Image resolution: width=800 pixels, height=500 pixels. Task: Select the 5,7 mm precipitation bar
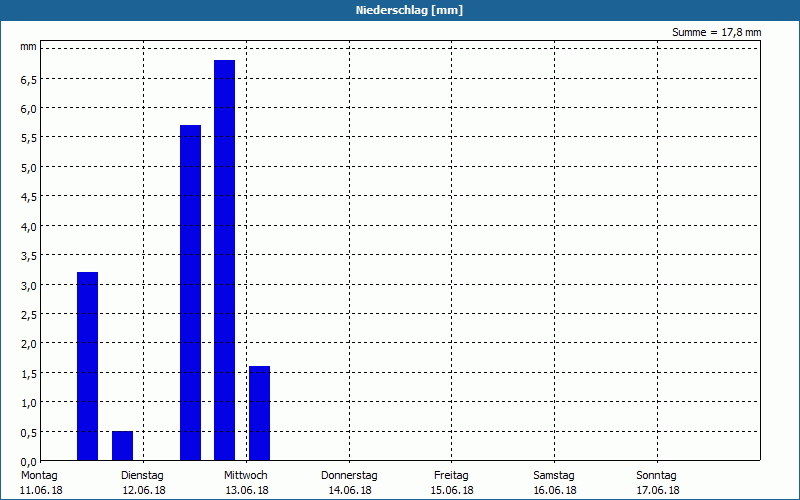tap(190, 293)
